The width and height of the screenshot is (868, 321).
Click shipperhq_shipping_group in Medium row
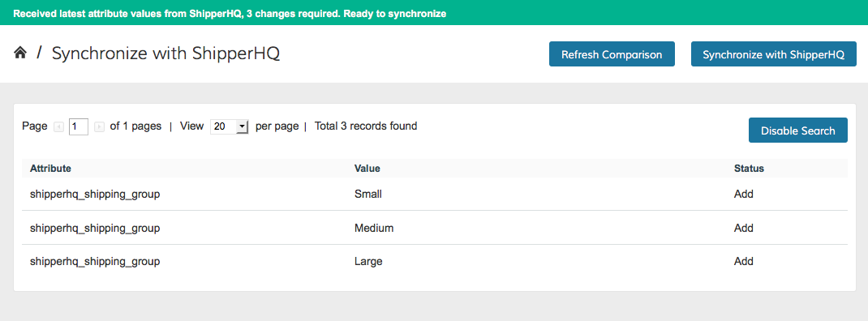tap(95, 228)
